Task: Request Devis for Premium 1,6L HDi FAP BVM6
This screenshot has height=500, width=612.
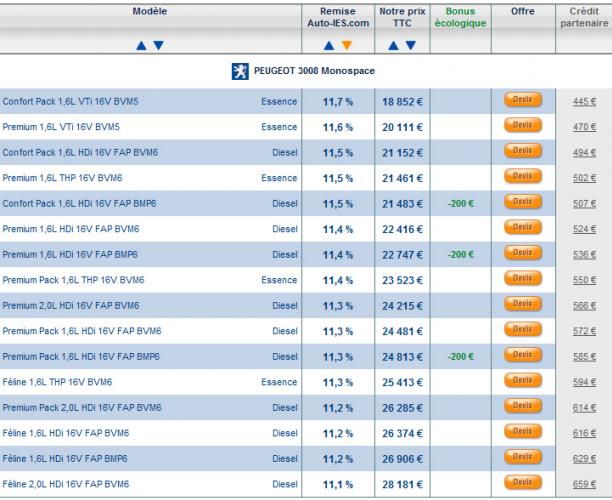Action: coord(523,227)
